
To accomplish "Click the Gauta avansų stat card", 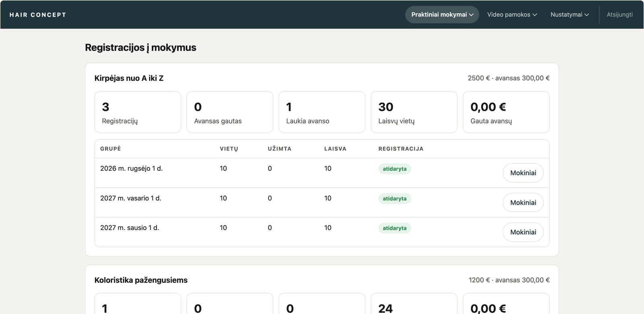I will pyautogui.click(x=506, y=112).
